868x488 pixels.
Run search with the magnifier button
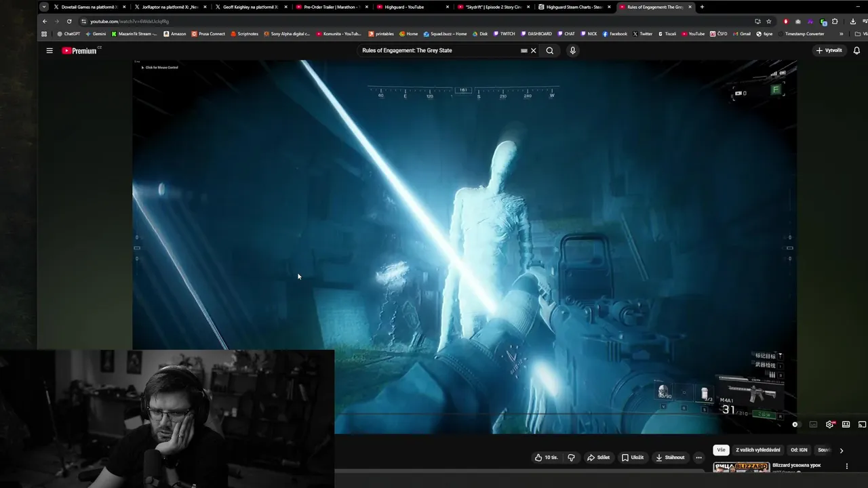tap(550, 50)
